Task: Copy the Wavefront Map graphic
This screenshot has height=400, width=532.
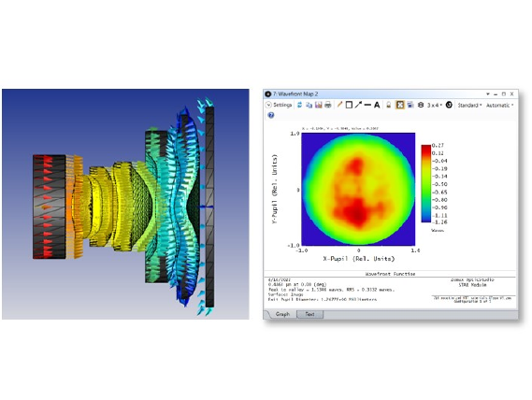Action: [x=309, y=105]
